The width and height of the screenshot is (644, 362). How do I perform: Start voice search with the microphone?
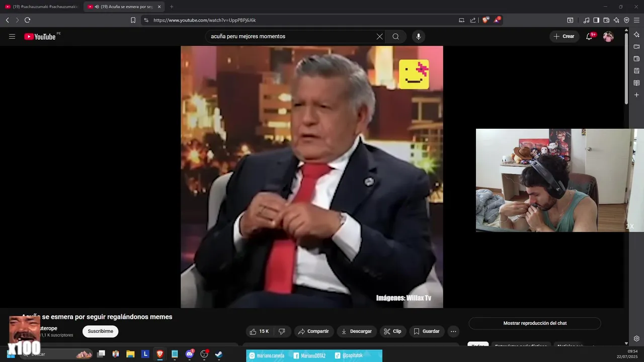pos(418,36)
